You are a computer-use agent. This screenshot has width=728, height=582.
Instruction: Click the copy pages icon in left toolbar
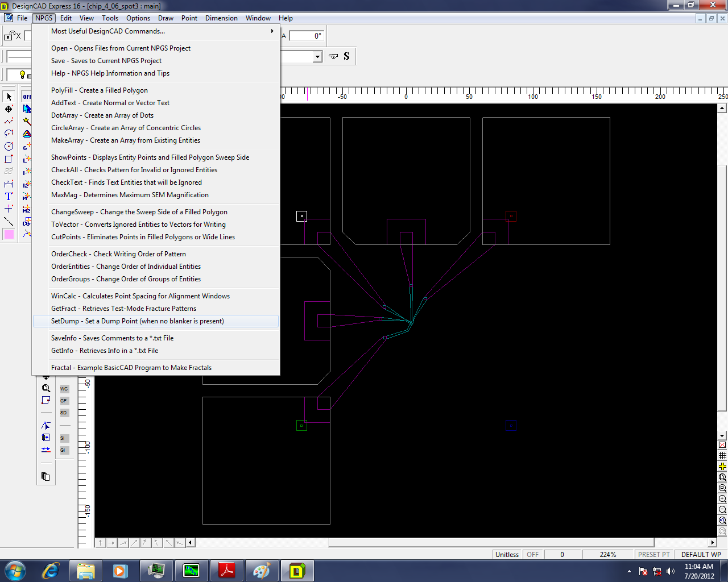tap(46, 476)
